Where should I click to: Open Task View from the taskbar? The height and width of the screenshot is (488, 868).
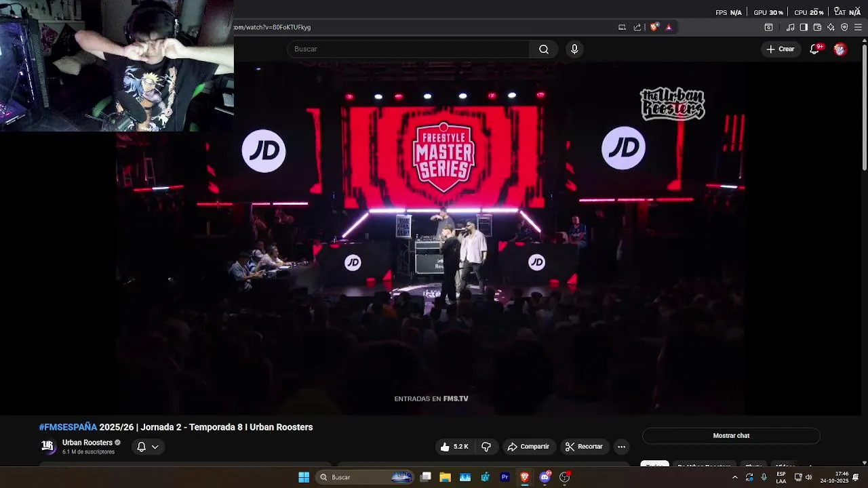[426, 477]
